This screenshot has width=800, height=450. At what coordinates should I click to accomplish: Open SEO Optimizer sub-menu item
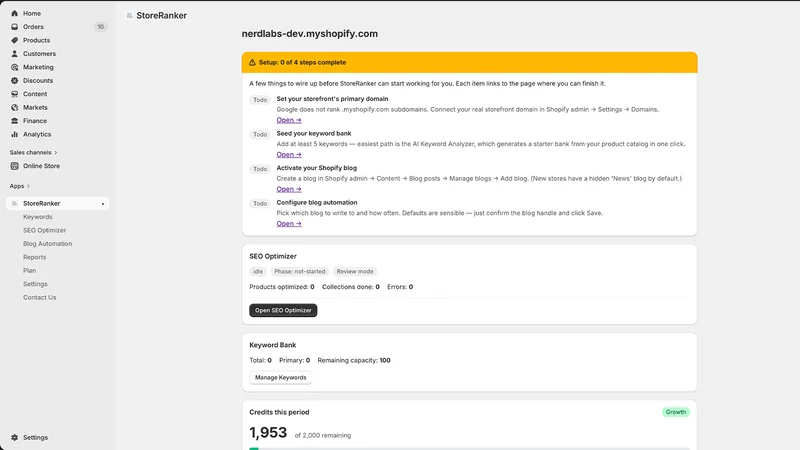44,230
